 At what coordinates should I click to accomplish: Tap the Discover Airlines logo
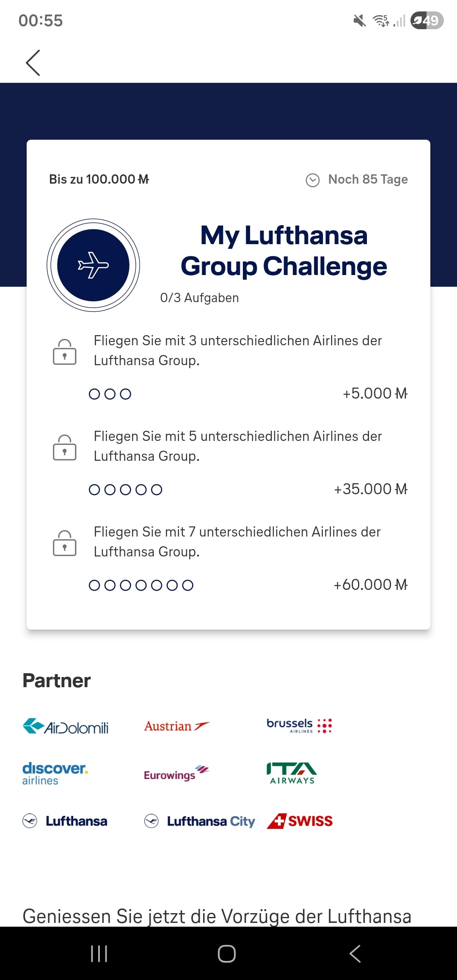pos(55,774)
